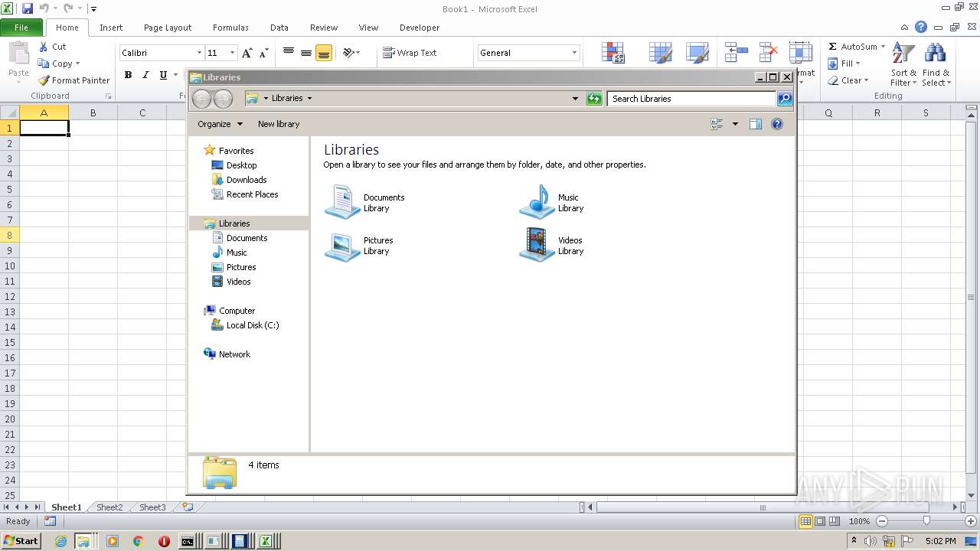The width and height of the screenshot is (980, 551).
Task: Click the Insert Worksheet tab icon
Action: click(x=186, y=507)
